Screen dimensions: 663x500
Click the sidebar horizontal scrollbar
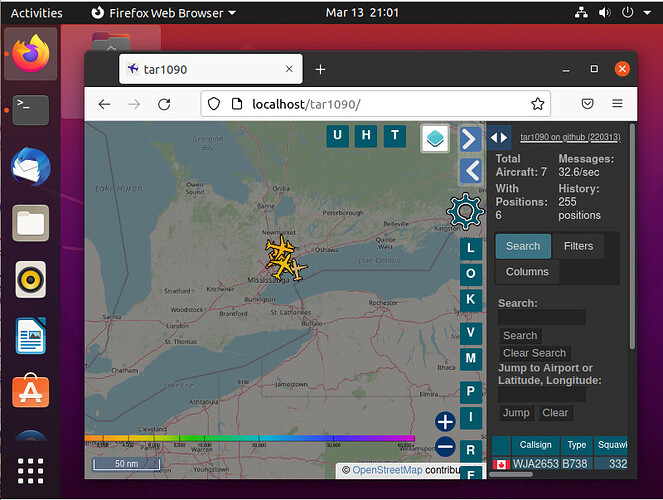pyautogui.click(x=511, y=474)
